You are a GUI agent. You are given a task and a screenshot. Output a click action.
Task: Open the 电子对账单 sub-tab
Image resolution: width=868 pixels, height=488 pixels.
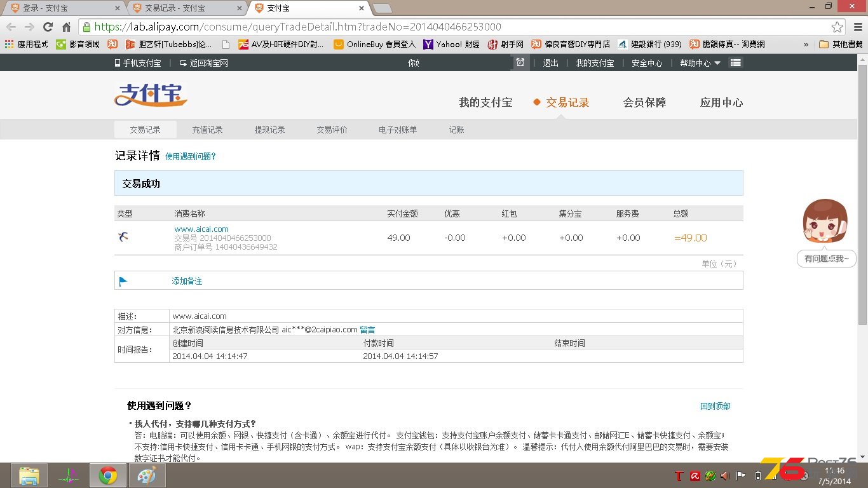pyautogui.click(x=398, y=130)
